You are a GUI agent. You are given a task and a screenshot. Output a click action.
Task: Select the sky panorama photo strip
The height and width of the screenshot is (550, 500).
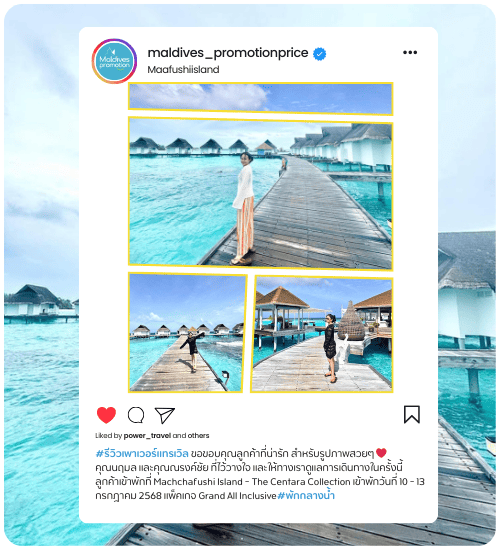click(260, 99)
